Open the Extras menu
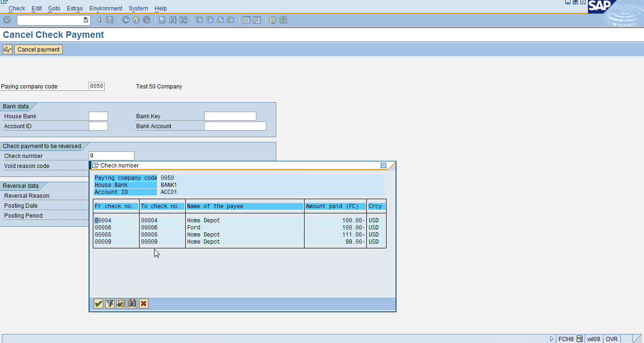This screenshot has width=644, height=343. point(75,9)
